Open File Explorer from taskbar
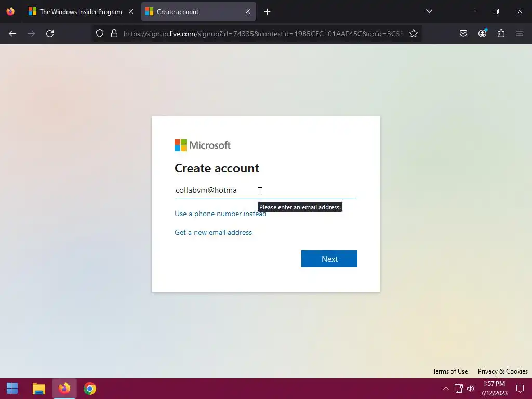This screenshot has width=532, height=399. point(38,389)
